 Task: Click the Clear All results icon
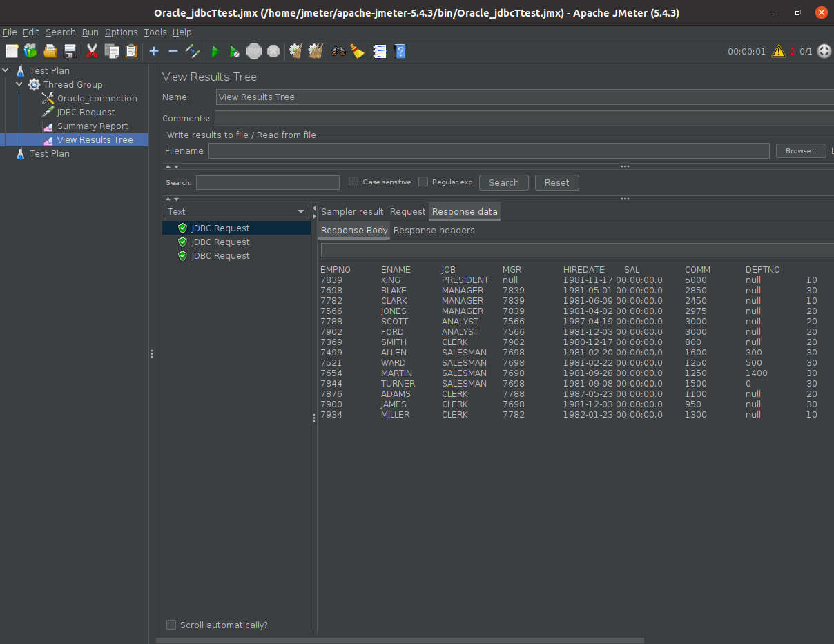(316, 51)
